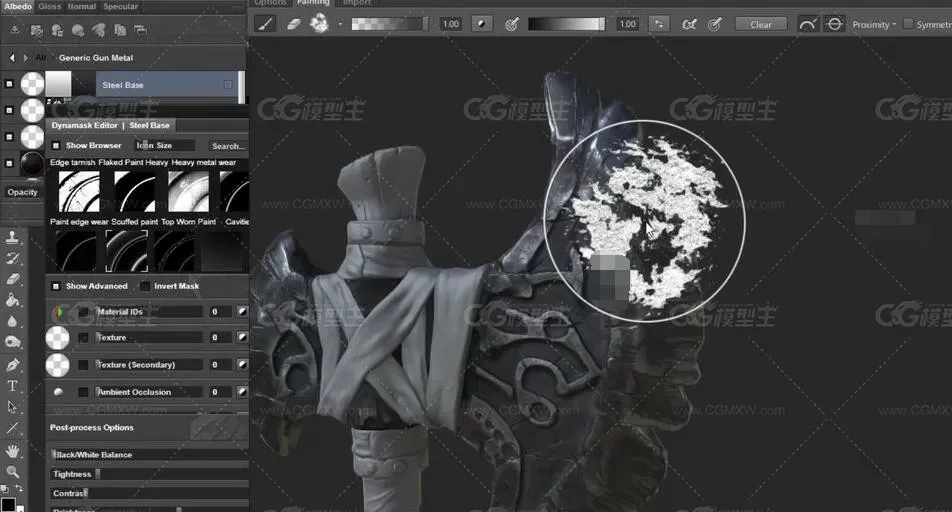The width and height of the screenshot is (952, 512).
Task: Click the second layer toolbar icon with gear
Action: click(x=36, y=30)
